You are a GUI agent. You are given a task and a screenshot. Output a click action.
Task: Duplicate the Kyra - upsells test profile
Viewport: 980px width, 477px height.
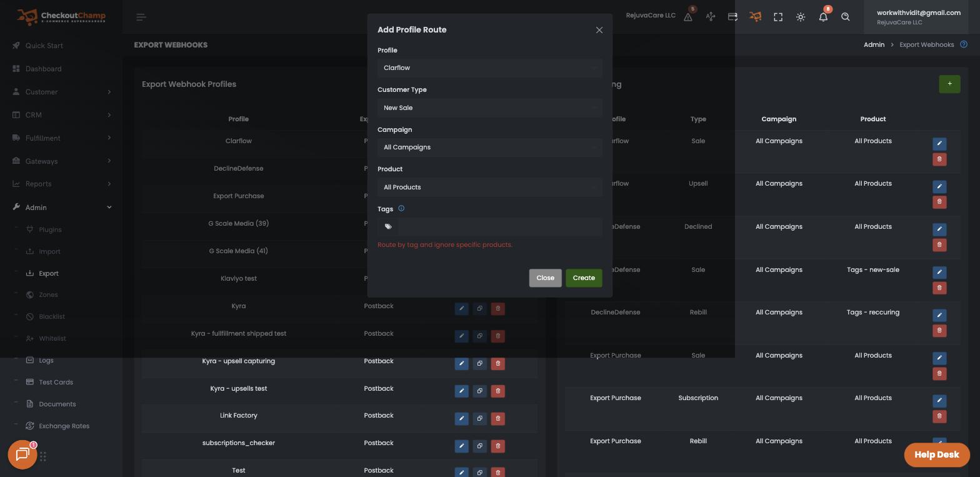coord(479,391)
